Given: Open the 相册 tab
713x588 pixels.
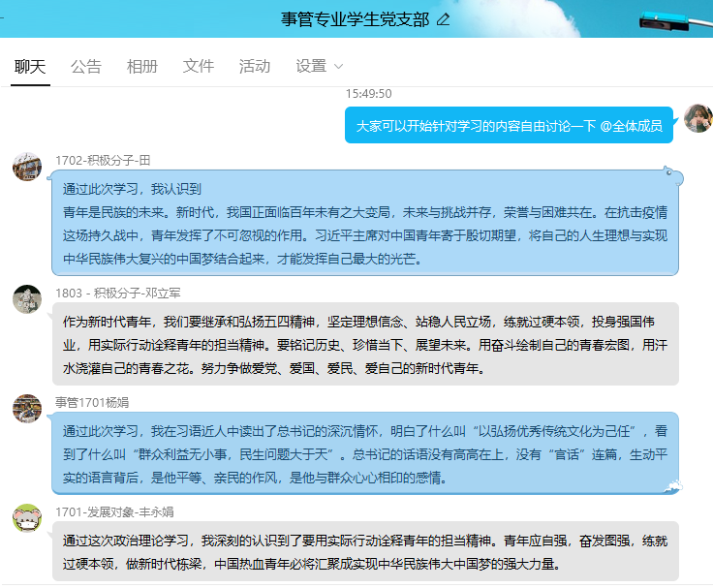Looking at the screenshot, I should (x=142, y=66).
